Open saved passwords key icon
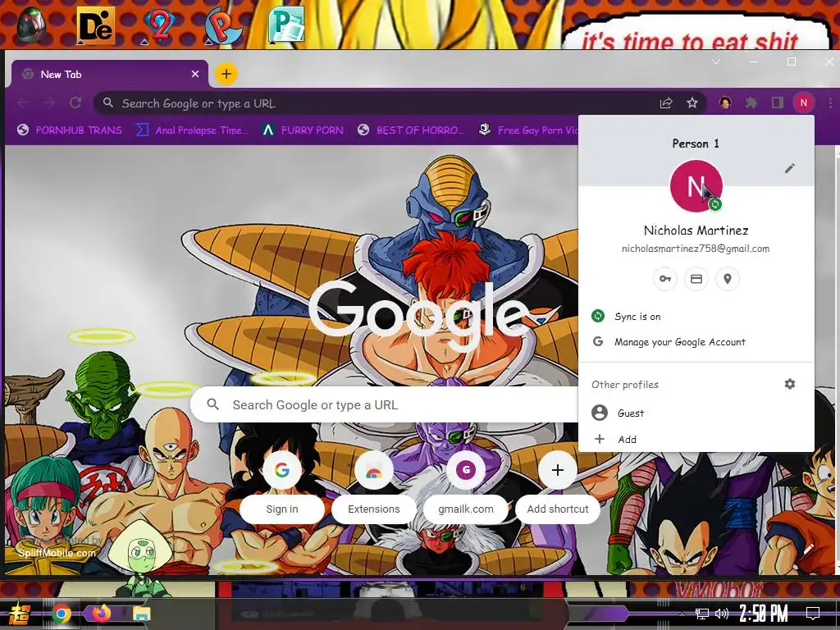Viewport: 840px width, 630px height. (664, 279)
